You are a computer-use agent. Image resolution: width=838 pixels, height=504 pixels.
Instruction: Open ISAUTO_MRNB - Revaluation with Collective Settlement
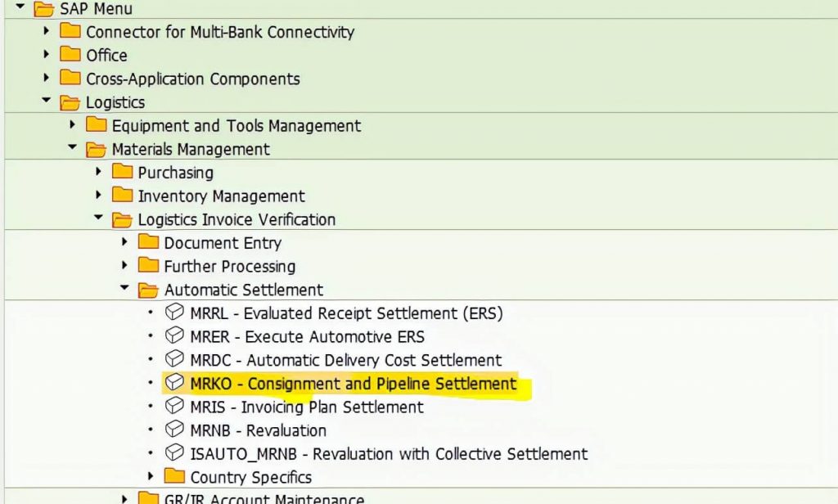(389, 454)
